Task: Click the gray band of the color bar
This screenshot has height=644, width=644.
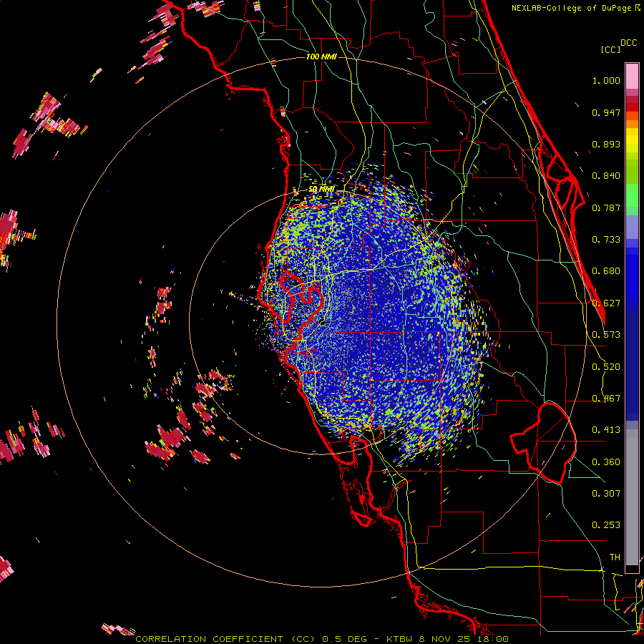Action: pyautogui.click(x=632, y=497)
